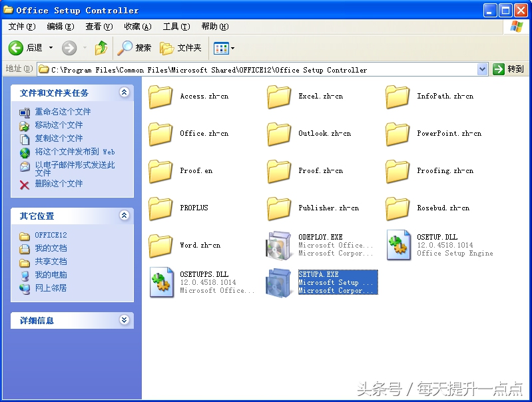The width and height of the screenshot is (532, 402).
Task: Maximize the Office Setup Controller window
Action: 505,11
